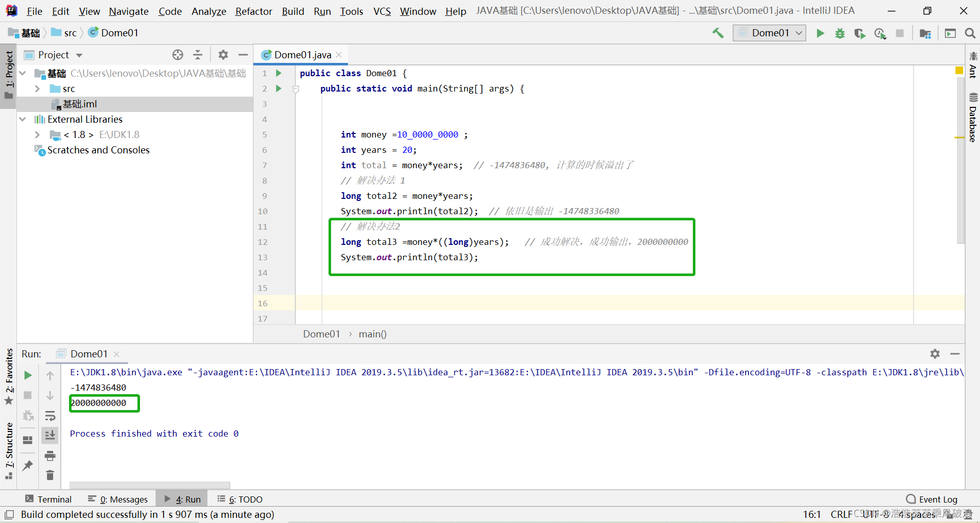Click the locate/select opened file icon
Image resolution: width=980 pixels, height=523 pixels.
click(x=178, y=55)
